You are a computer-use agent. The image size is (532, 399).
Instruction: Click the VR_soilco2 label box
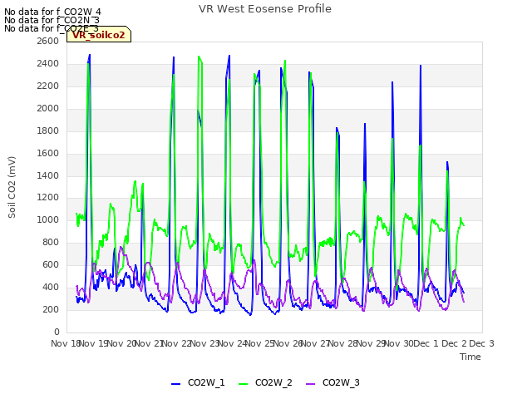[x=99, y=34]
